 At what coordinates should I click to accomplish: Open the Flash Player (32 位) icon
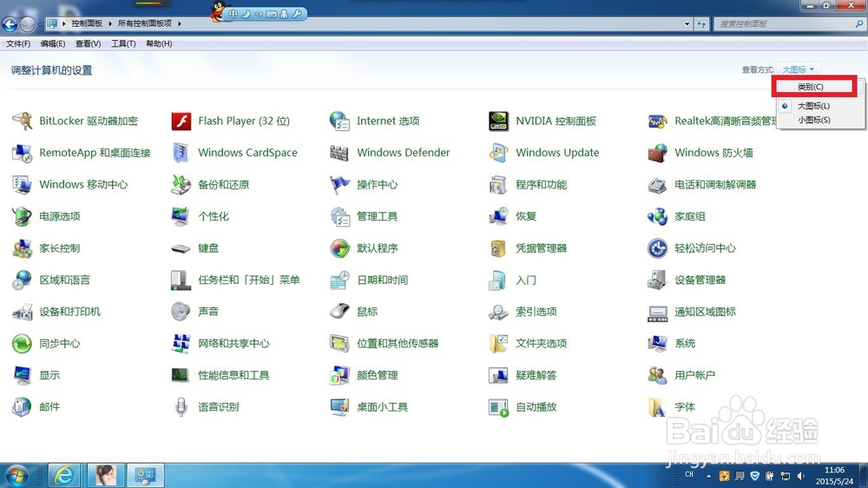coord(181,121)
